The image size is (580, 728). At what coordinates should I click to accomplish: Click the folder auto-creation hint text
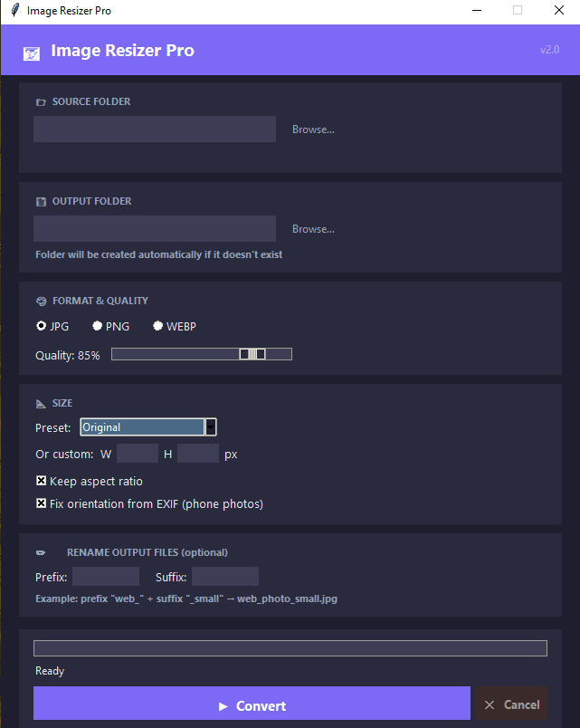point(159,254)
